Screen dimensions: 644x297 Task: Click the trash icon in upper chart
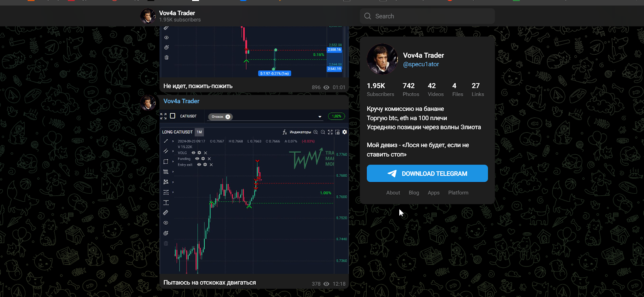click(x=167, y=57)
